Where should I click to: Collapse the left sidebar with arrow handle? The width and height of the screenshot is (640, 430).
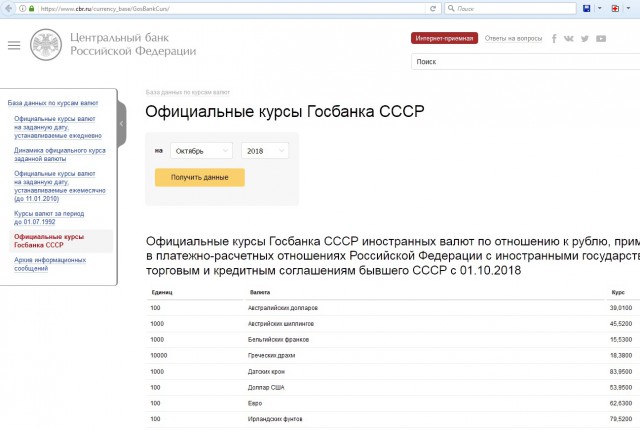click(x=121, y=124)
